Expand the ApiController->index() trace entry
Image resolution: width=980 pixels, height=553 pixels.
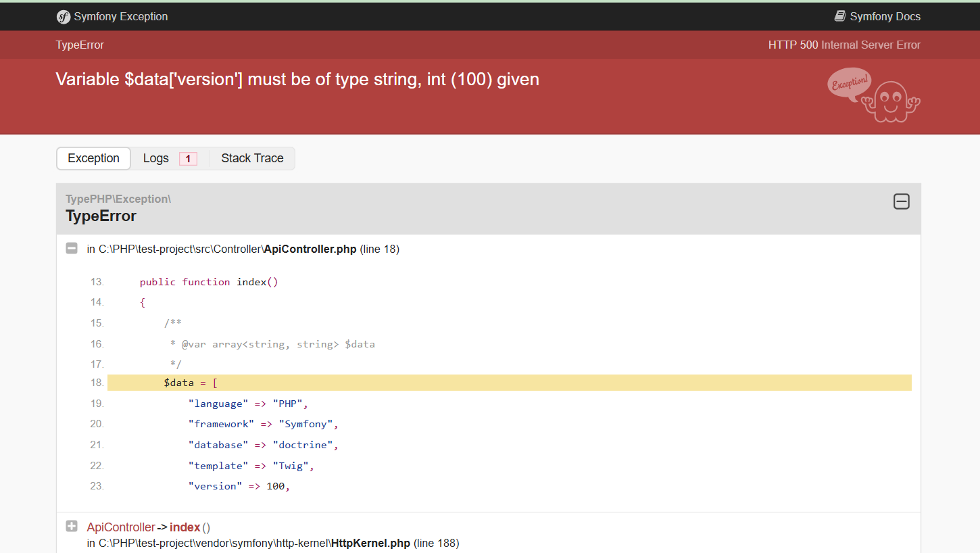[x=72, y=526]
